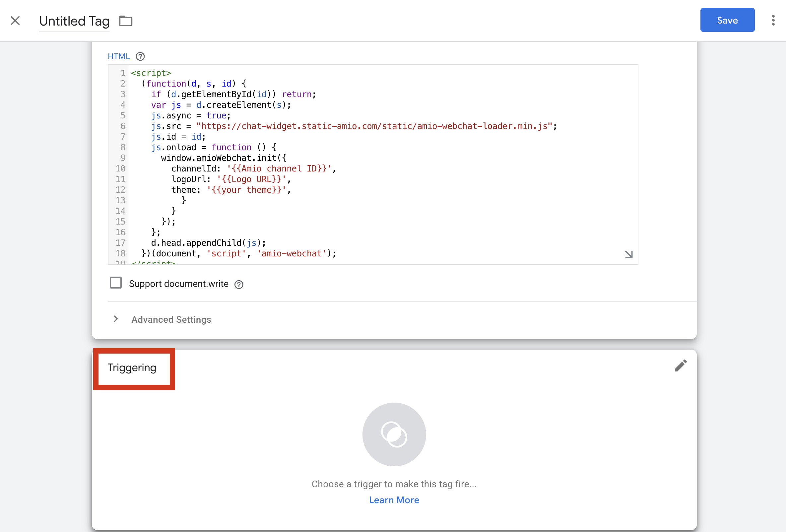Viewport: 786px width, 532px height.
Task: Click the Advanced Settings label
Action: [171, 320]
